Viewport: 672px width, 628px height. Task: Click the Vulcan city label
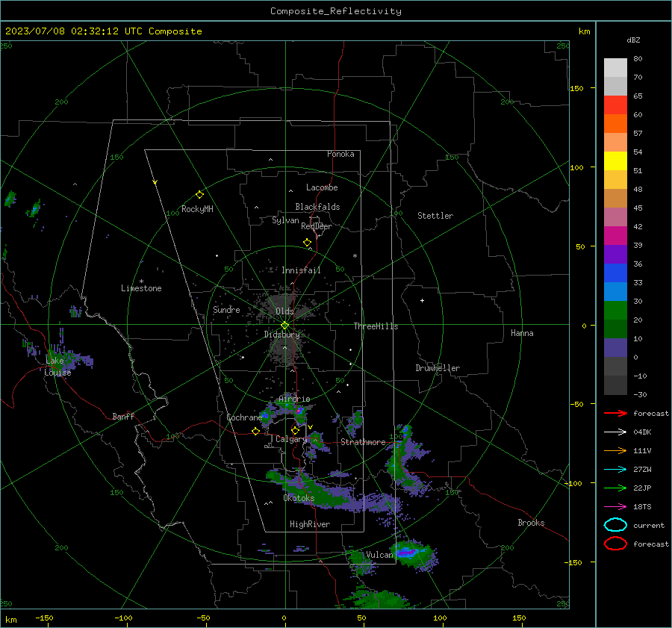coord(380,555)
